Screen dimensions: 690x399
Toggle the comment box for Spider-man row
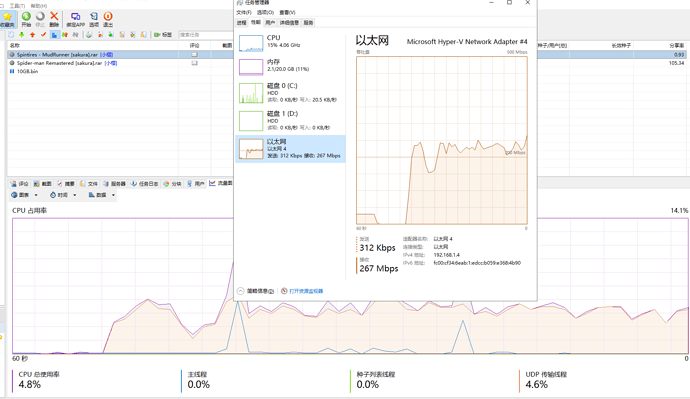194,63
